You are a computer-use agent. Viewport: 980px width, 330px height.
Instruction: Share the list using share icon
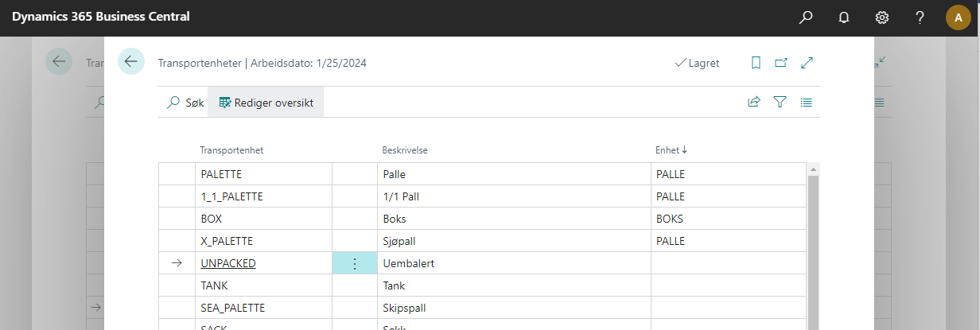pyautogui.click(x=753, y=102)
